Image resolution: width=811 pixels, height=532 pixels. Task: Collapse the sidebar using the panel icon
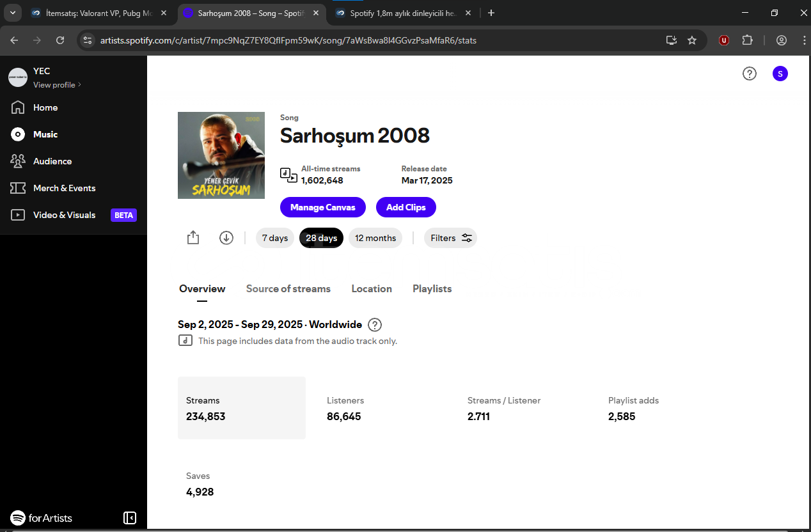130,518
